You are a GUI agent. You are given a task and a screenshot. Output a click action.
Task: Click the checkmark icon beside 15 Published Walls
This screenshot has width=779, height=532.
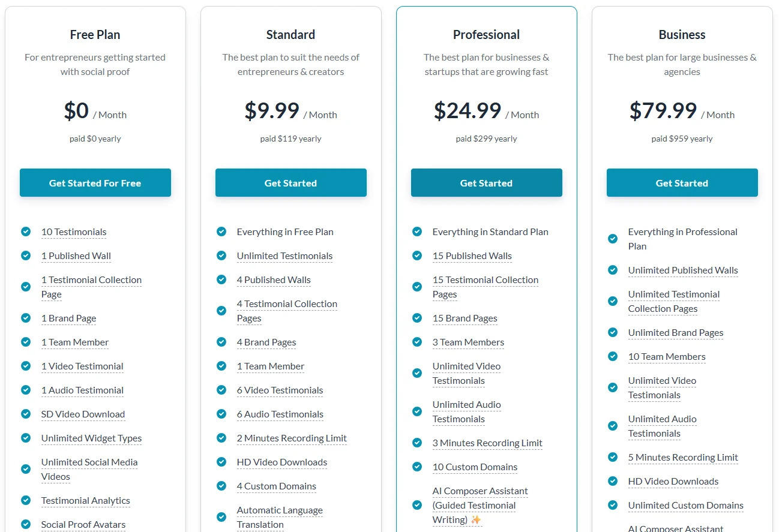pos(417,255)
